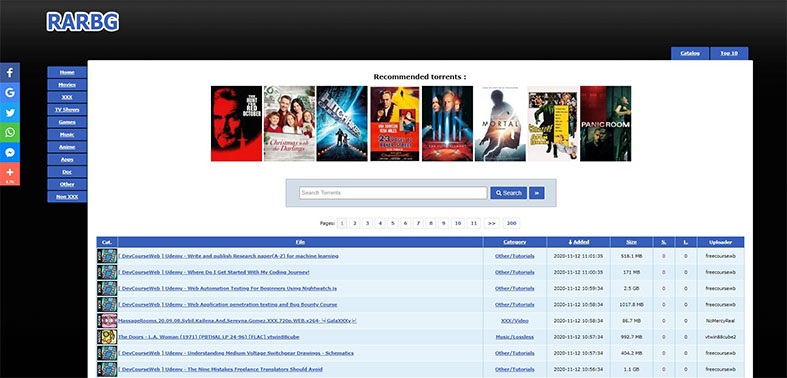
Task: Go to next pages with >> button
Action: pyautogui.click(x=491, y=223)
